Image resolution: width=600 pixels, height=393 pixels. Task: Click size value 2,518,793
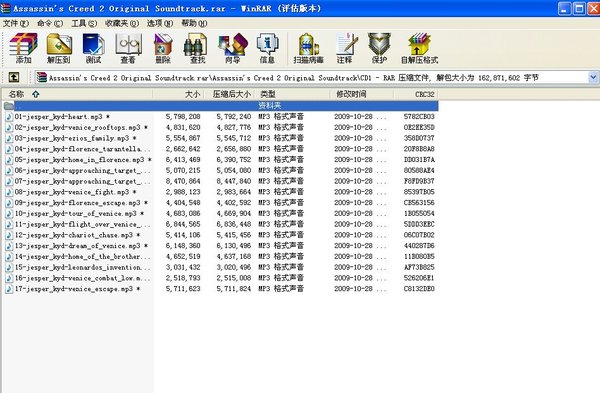[183, 278]
